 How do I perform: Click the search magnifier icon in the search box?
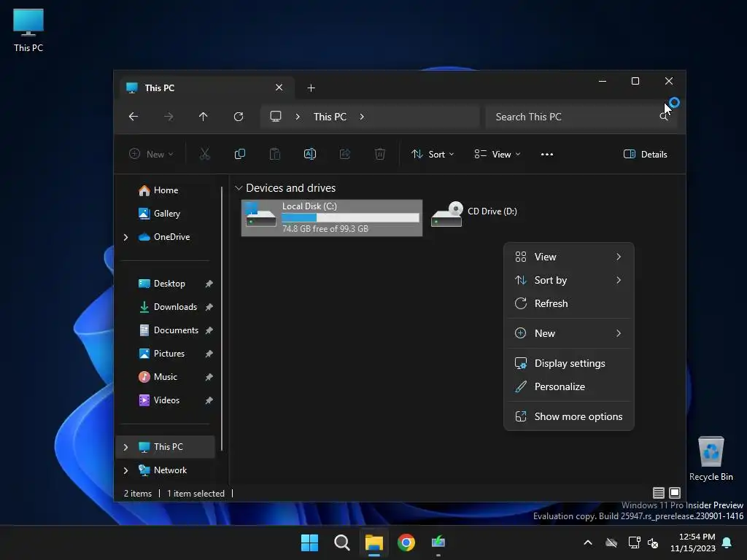(663, 117)
